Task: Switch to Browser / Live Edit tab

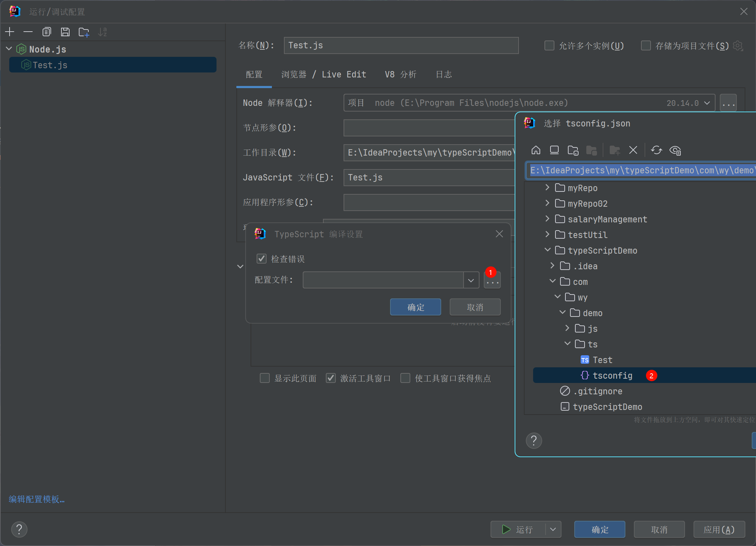Action: tap(324, 75)
